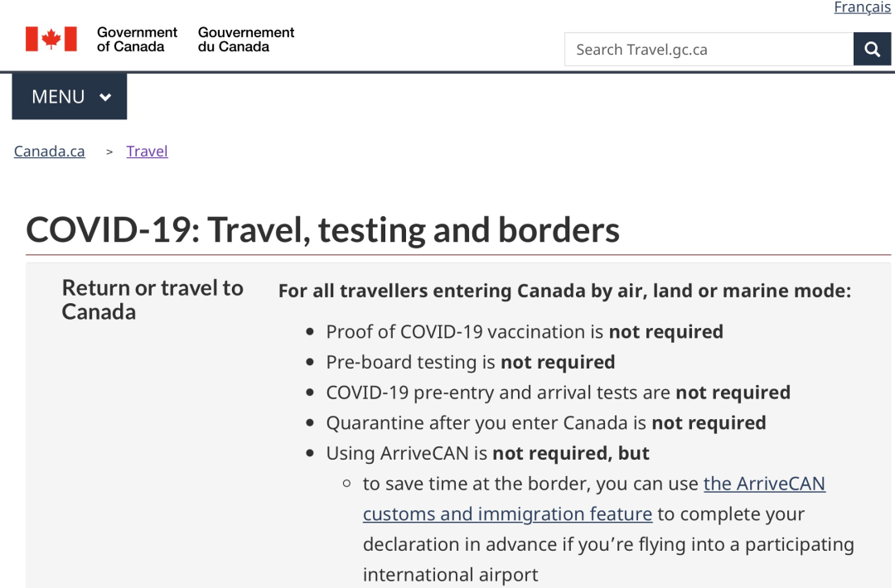Click the pre-entry and arrival tests bullet
The width and height of the screenshot is (895, 588).
point(558,393)
